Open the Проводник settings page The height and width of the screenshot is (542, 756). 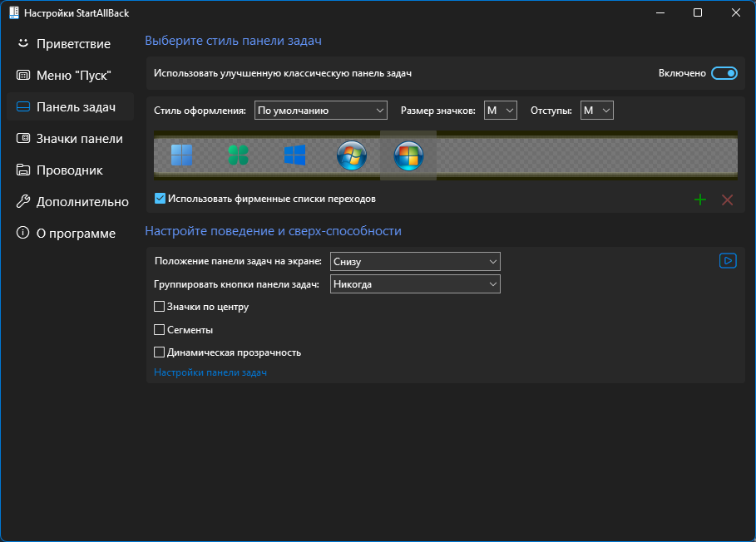pos(71,170)
